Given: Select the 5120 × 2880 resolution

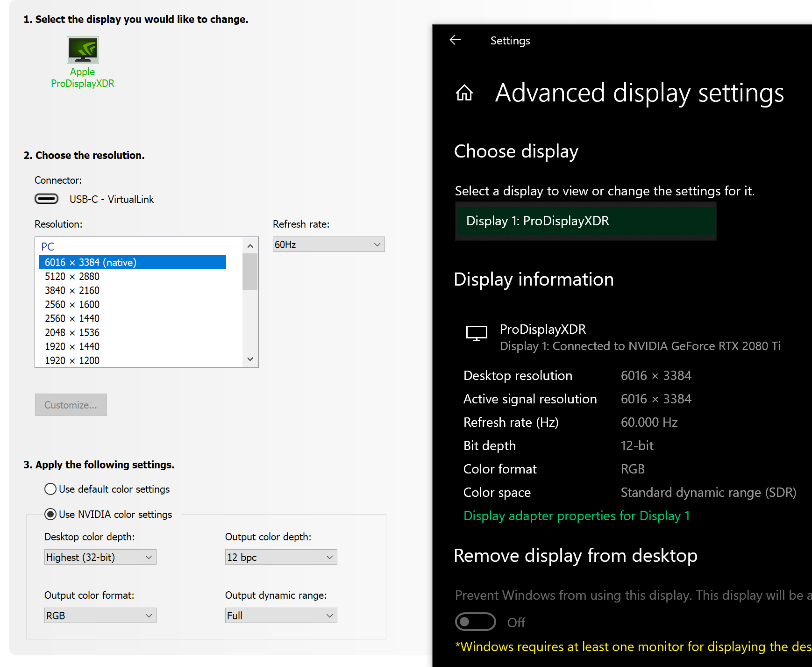Looking at the screenshot, I should point(72,276).
